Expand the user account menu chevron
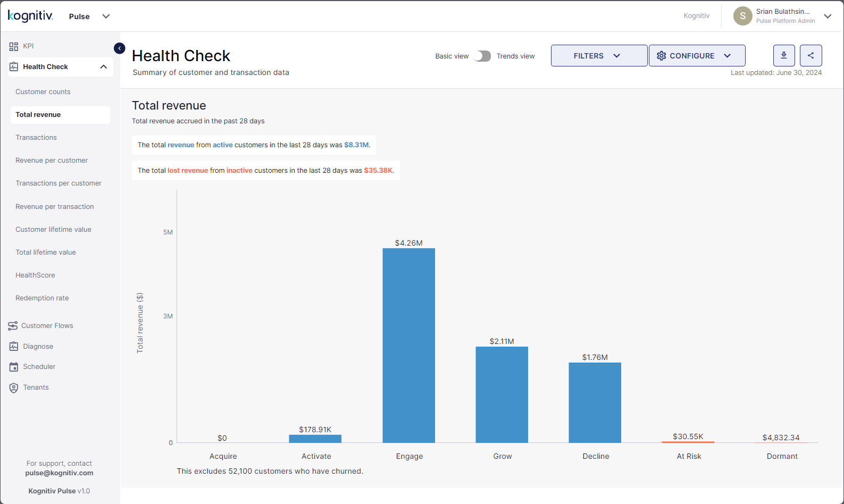 [828, 16]
